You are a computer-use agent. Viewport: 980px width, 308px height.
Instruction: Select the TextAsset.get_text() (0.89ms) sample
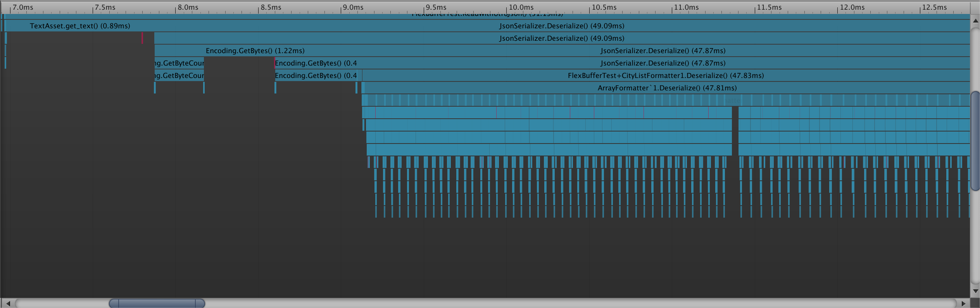pyautogui.click(x=80, y=26)
